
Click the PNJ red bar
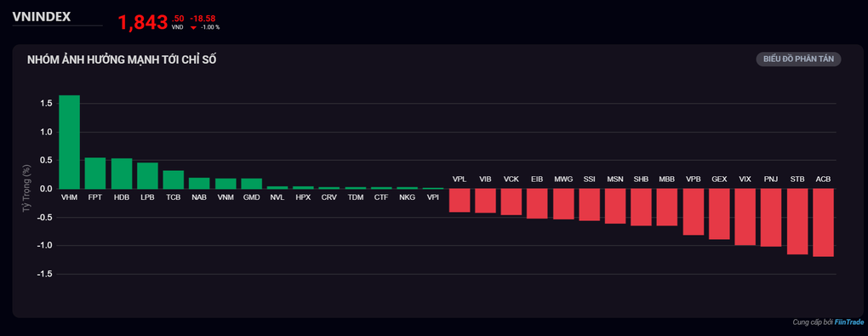coord(772,218)
